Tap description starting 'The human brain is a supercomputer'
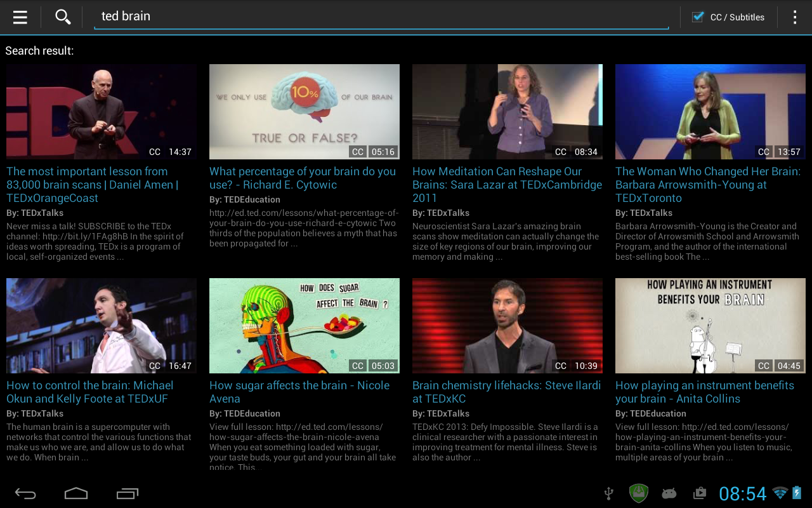The width and height of the screenshot is (812, 508). tap(99, 442)
